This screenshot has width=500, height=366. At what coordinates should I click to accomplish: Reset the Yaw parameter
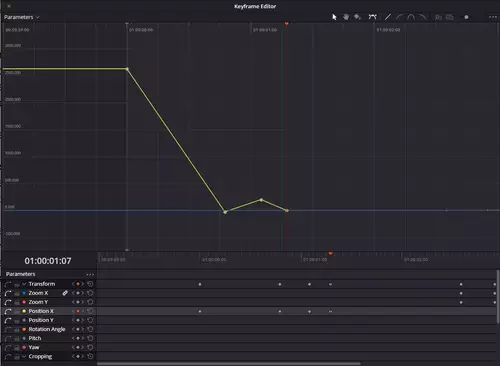pos(90,347)
